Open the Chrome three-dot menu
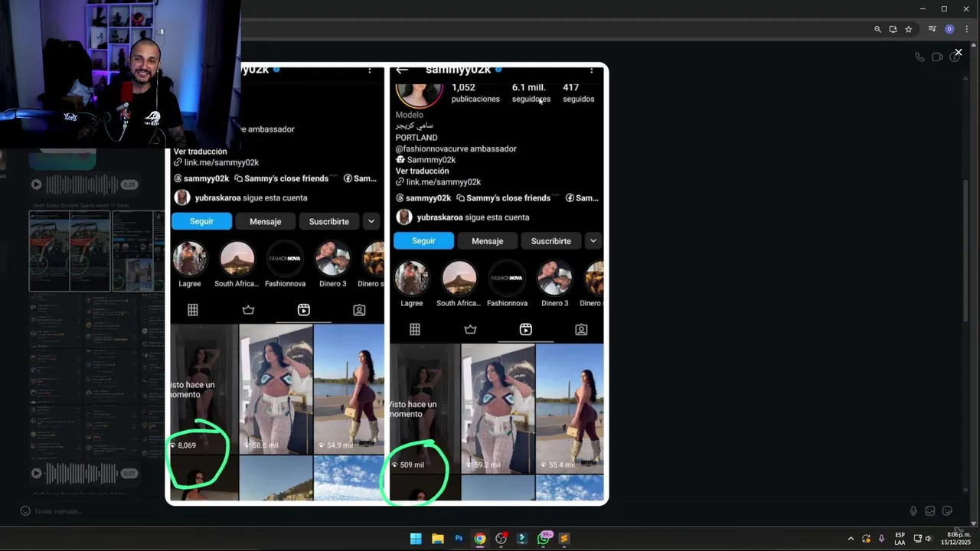Viewport: 980px width, 551px height. coord(967,29)
